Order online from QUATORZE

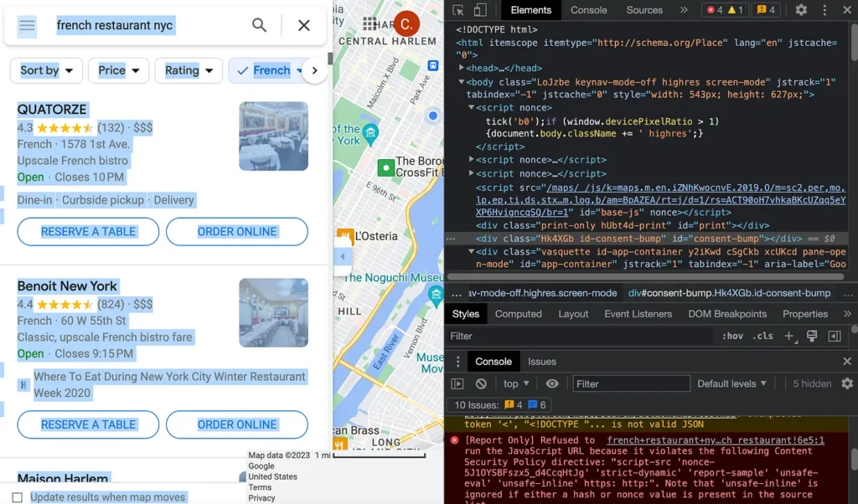point(237,232)
